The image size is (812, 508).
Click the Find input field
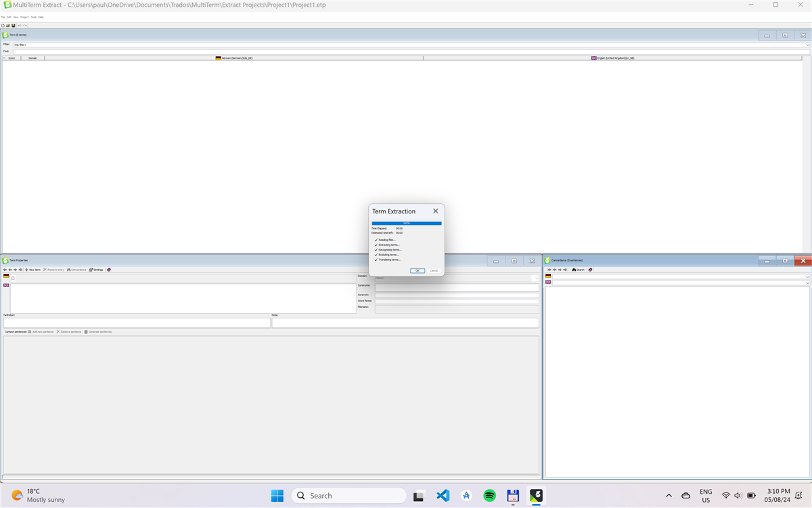(x=411, y=51)
